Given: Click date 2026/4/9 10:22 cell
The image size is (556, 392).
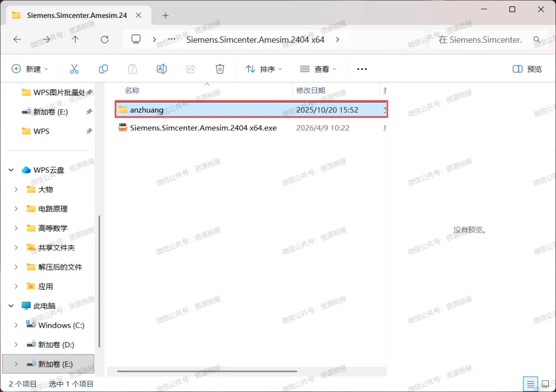Looking at the screenshot, I should (x=323, y=128).
